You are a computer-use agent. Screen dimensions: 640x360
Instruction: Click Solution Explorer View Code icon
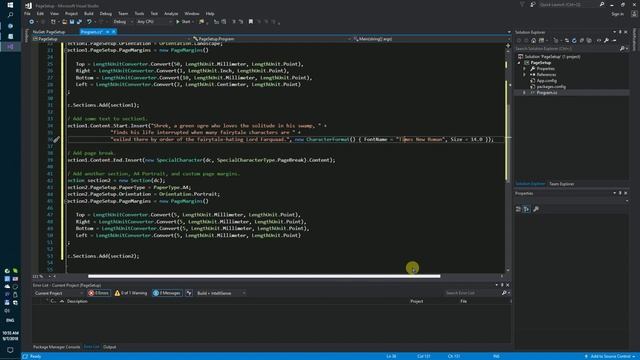pos(599,40)
